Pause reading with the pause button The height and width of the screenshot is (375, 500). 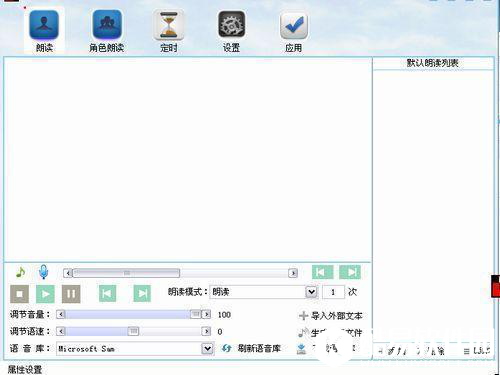pos(71,294)
